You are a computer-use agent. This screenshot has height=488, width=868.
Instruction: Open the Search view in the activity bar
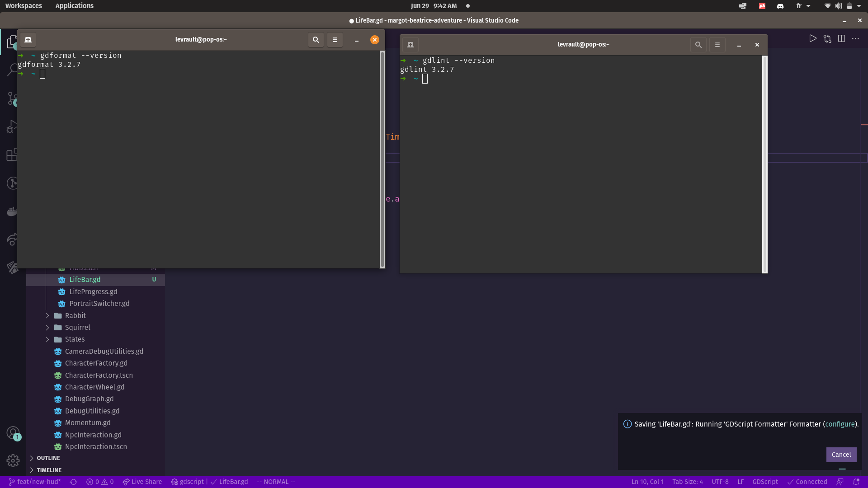click(12, 69)
